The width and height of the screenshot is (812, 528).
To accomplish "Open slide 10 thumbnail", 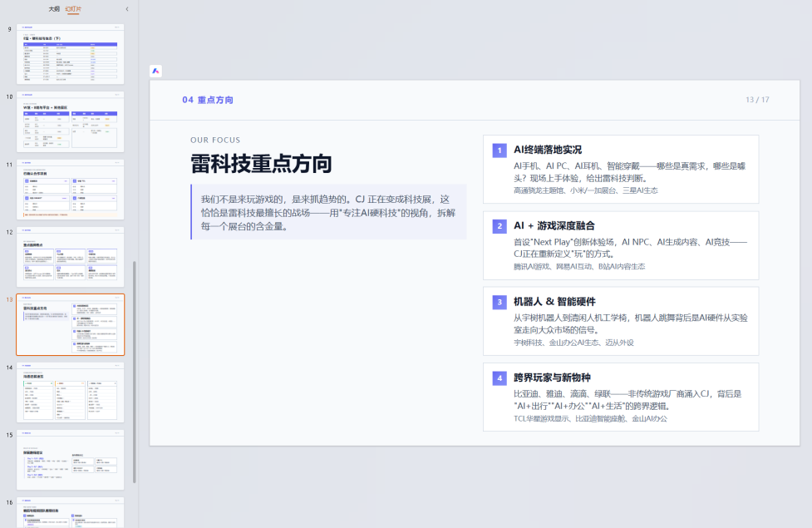I will 71,121.
